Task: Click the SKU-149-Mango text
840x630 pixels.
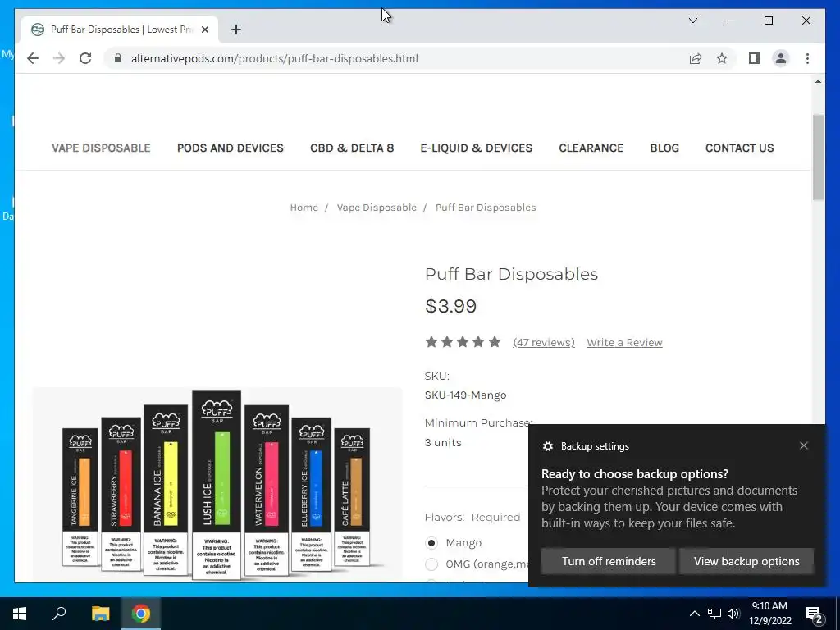Action: point(465,395)
